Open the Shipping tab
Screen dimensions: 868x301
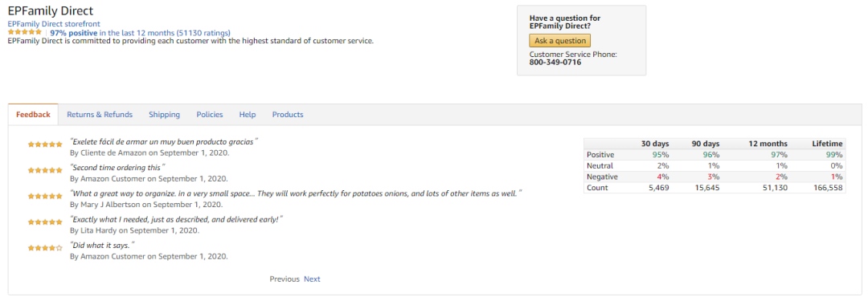[165, 115]
